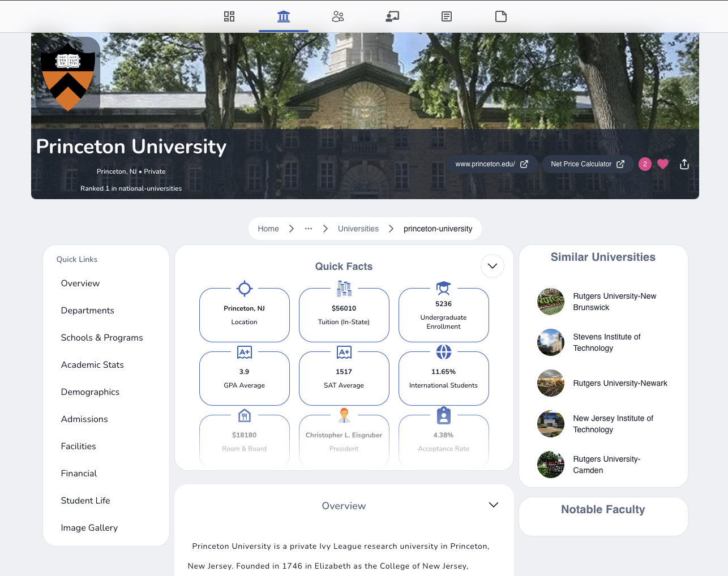Image resolution: width=728 pixels, height=576 pixels.
Task: Open the document page icon in top navigation
Action: pos(501,16)
